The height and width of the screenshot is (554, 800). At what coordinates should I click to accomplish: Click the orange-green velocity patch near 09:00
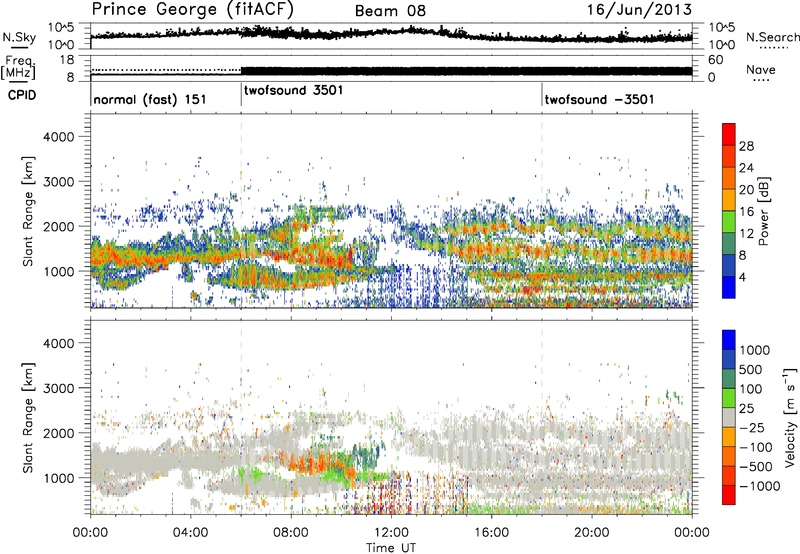[319, 462]
